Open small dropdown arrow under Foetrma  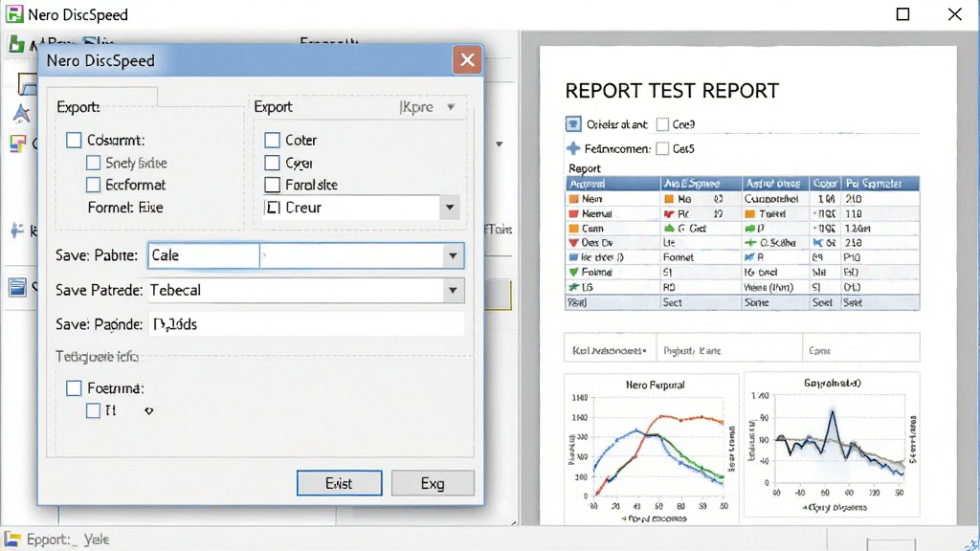click(x=148, y=411)
